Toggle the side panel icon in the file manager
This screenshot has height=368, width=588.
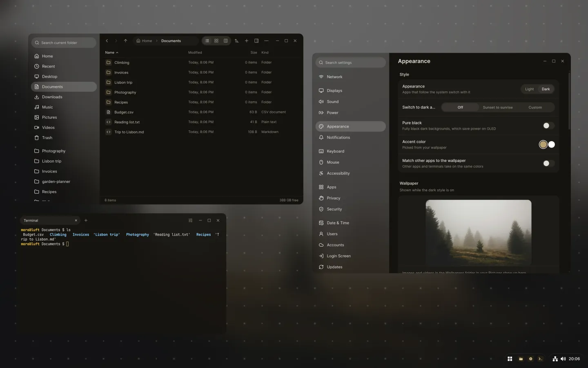coord(256,41)
